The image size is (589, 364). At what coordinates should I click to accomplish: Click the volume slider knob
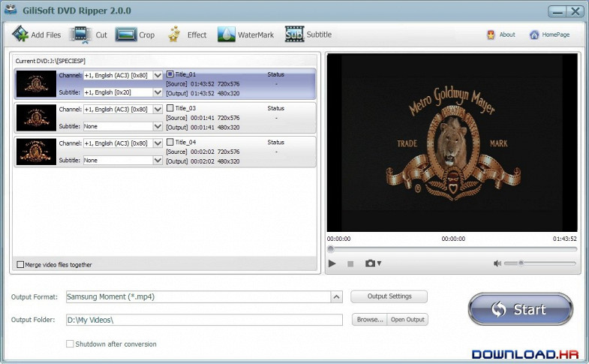(521, 263)
